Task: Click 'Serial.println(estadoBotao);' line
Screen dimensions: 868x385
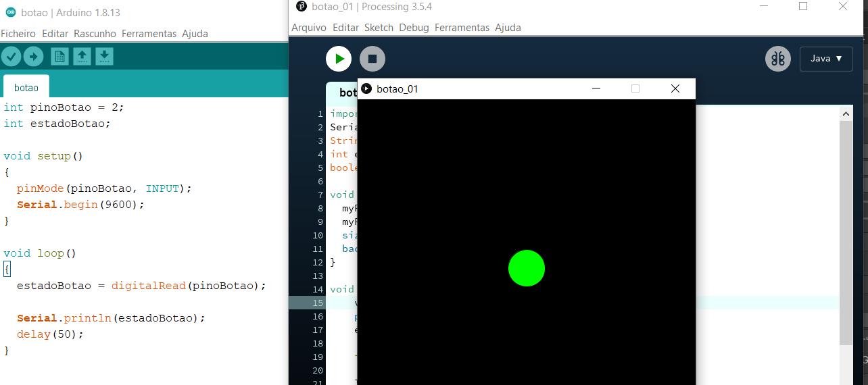Action: tap(111, 317)
